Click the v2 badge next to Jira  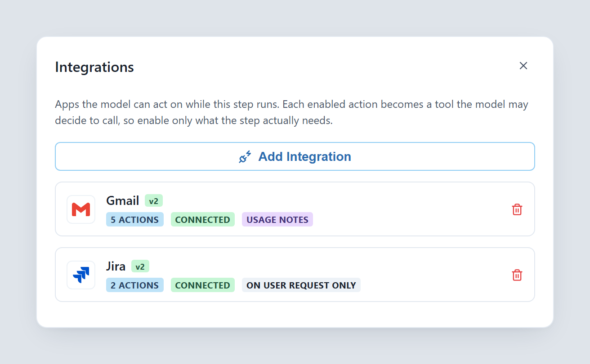pos(140,266)
